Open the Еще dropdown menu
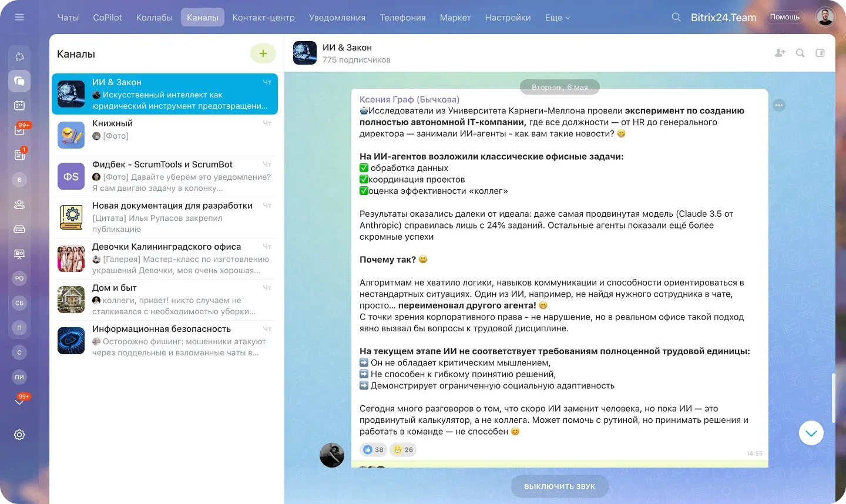 (557, 18)
